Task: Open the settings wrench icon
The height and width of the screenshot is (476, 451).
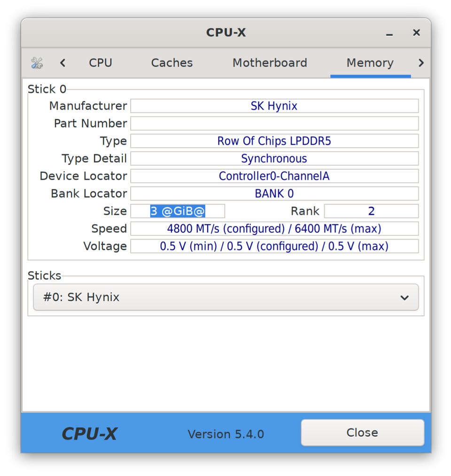Action: [x=37, y=63]
